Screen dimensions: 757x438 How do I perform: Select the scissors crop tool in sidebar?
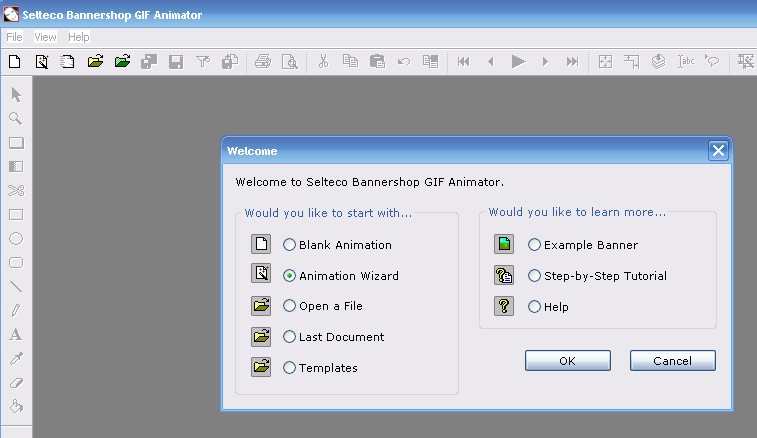point(16,191)
